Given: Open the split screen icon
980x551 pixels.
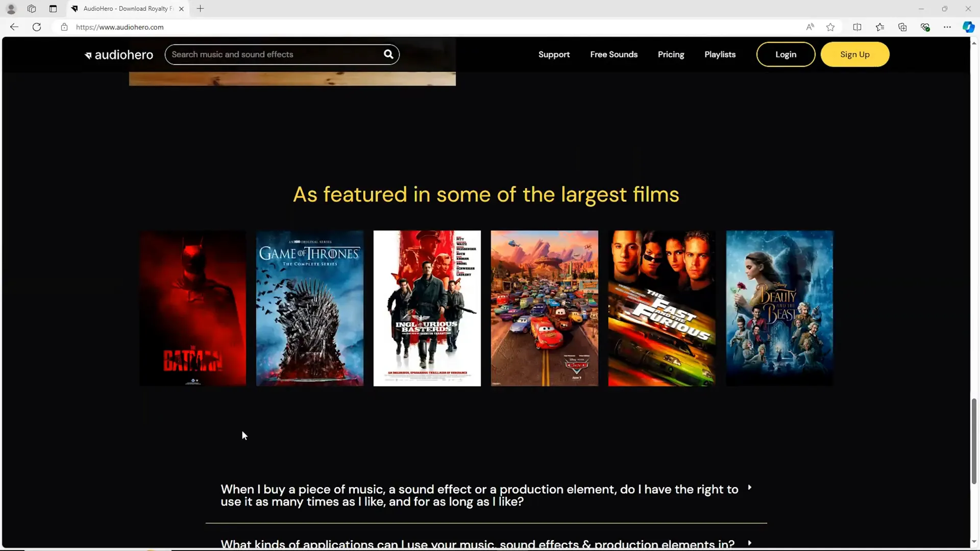Looking at the screenshot, I should (x=857, y=27).
